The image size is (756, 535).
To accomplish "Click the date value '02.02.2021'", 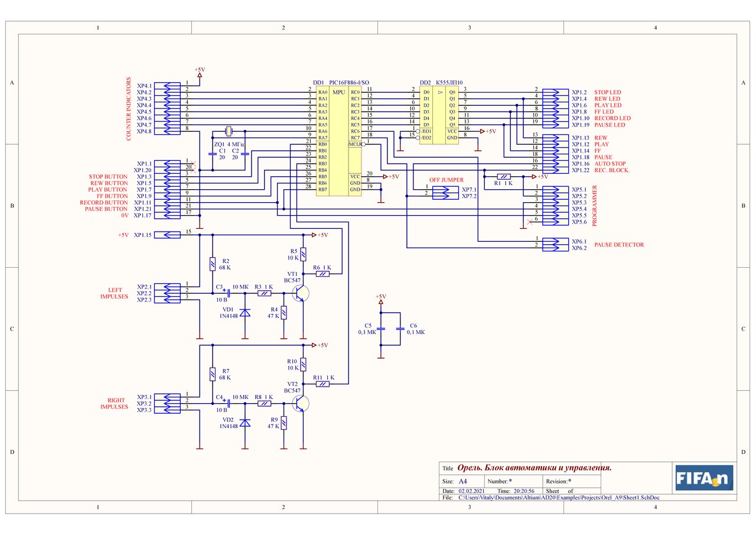I will click(472, 491).
